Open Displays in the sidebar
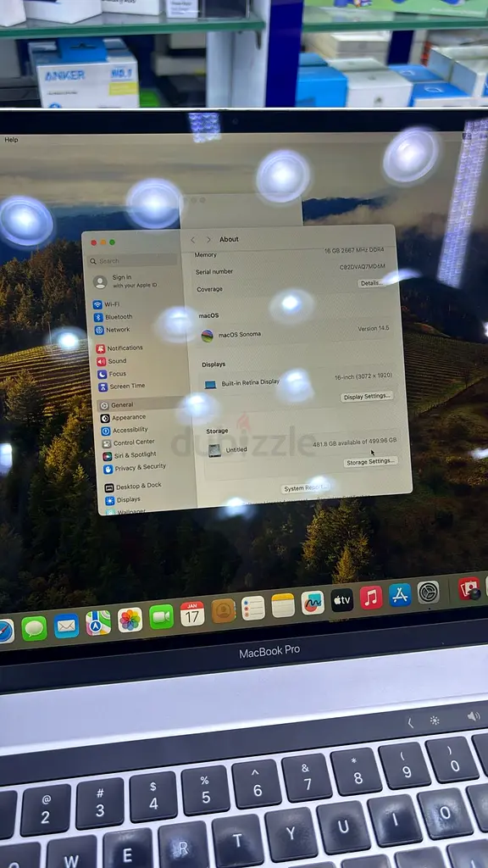 coord(123,500)
